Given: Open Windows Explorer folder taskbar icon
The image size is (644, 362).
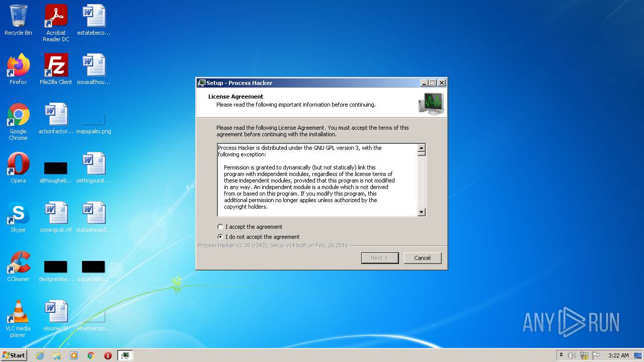Looking at the screenshot, I should click(57, 355).
